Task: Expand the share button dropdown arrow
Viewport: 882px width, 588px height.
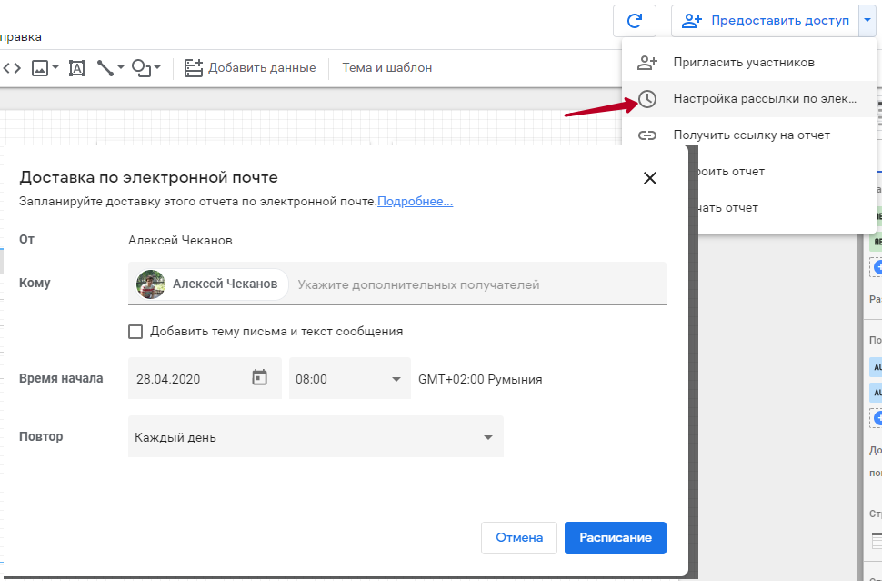Action: (867, 20)
